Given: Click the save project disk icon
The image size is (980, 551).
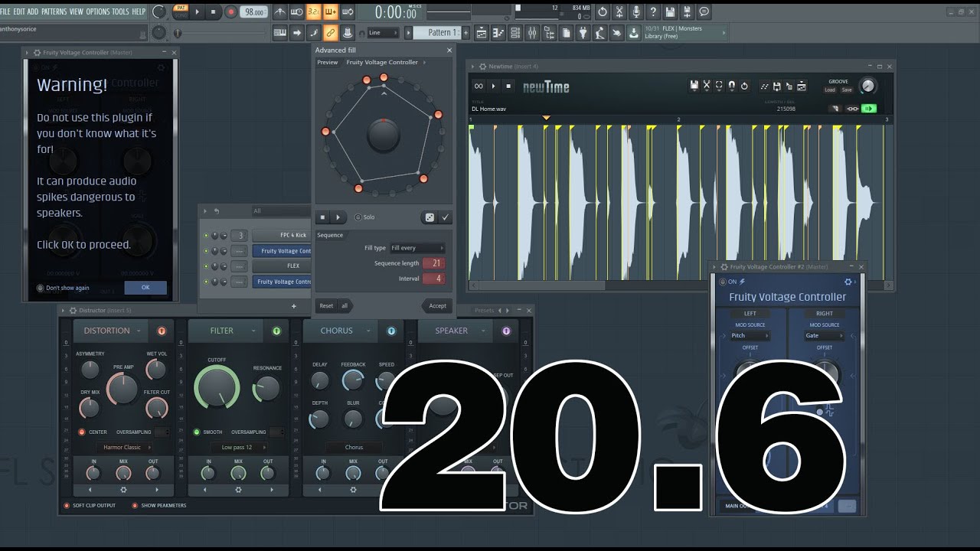Looking at the screenshot, I should click(x=670, y=11).
